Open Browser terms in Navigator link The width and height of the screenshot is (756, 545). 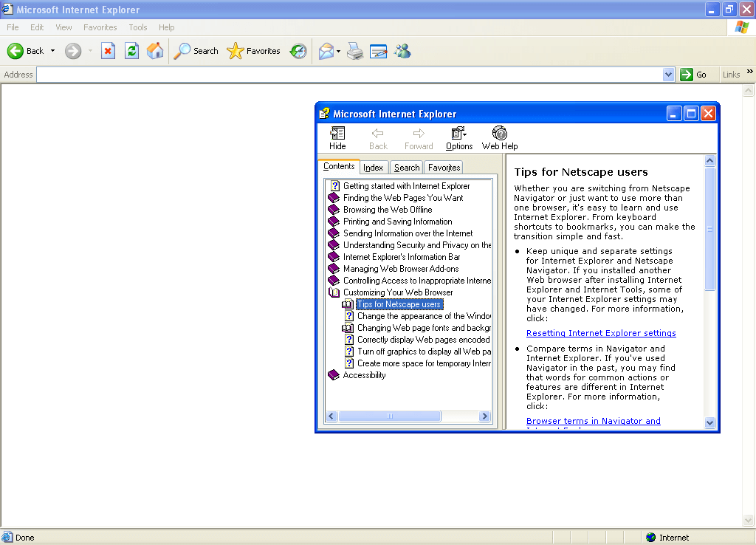pos(593,421)
